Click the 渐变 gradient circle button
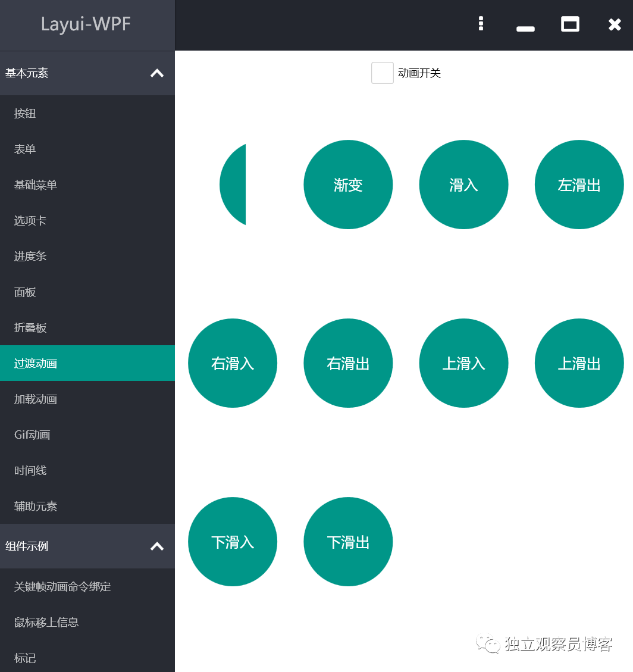This screenshot has width=633, height=672. (x=348, y=185)
